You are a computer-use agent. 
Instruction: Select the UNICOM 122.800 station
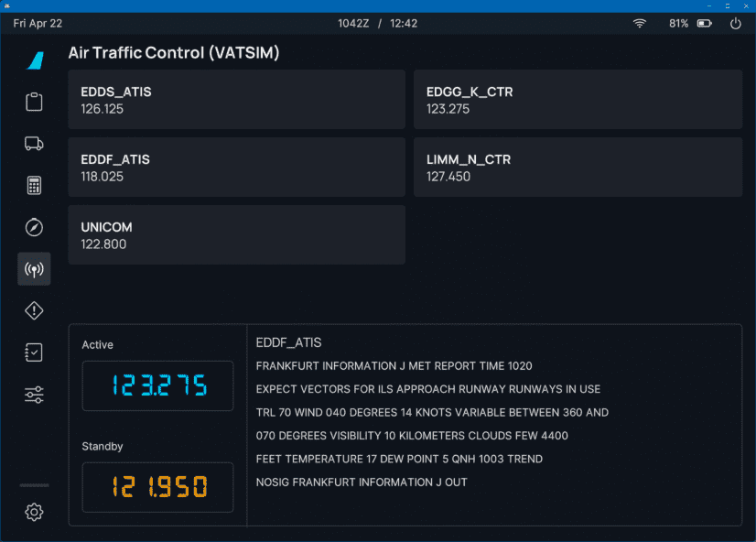236,235
